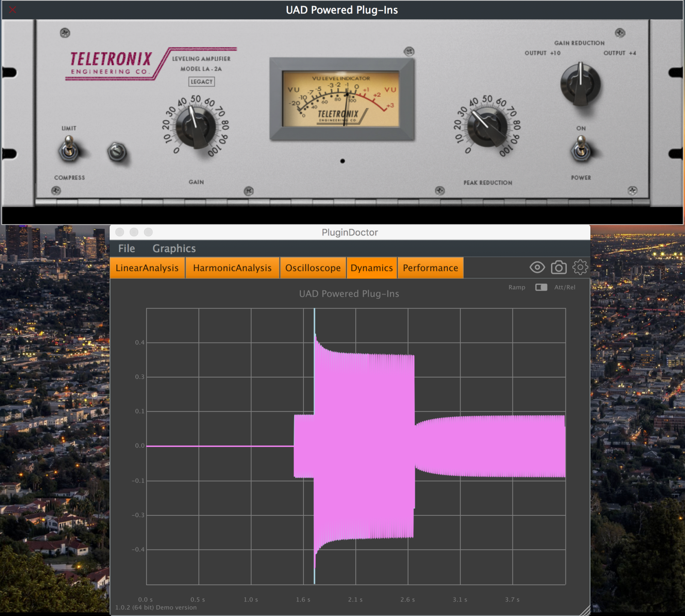This screenshot has width=685, height=616.
Task: Click the "0.4" amplitude axis label
Action: 140,342
